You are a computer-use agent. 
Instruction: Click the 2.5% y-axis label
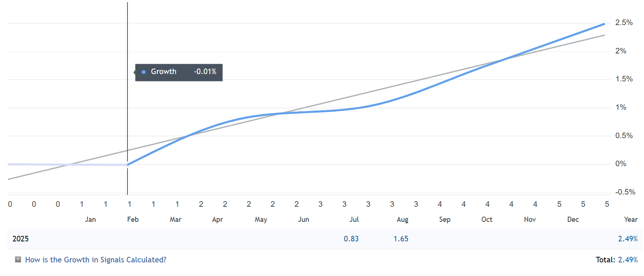tap(624, 23)
